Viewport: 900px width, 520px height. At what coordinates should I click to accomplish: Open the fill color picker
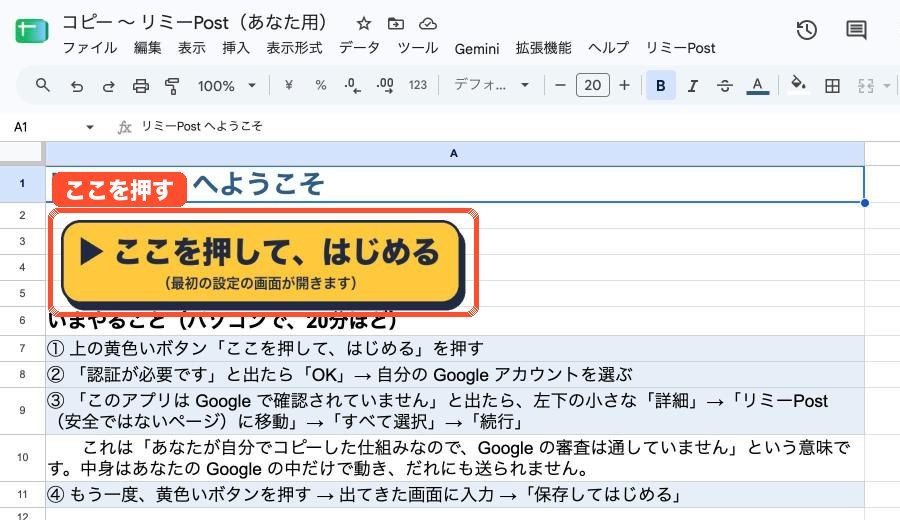(x=798, y=84)
